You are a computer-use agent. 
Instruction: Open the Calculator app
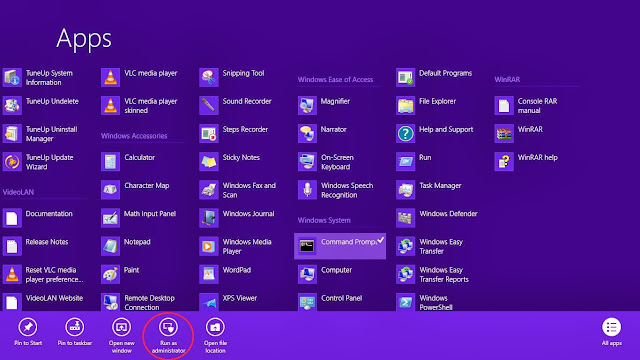129,162
